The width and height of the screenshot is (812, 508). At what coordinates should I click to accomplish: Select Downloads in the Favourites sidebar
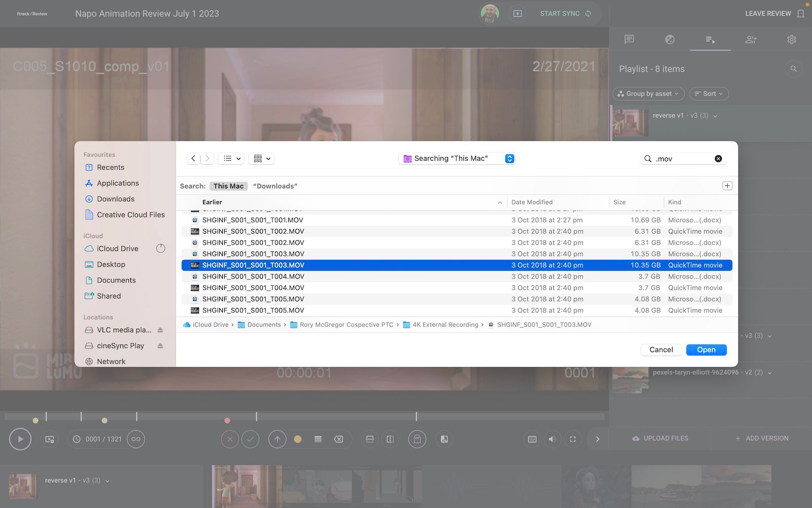point(116,199)
